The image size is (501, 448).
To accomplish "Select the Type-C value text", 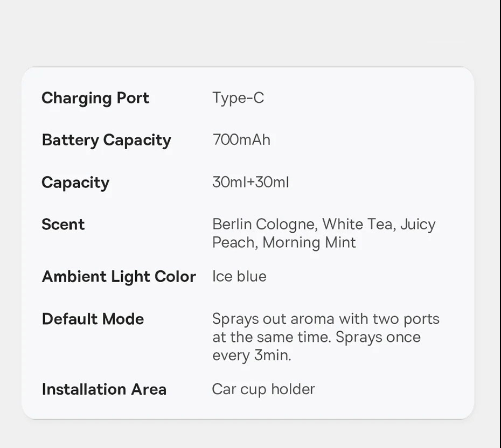I will click(238, 98).
